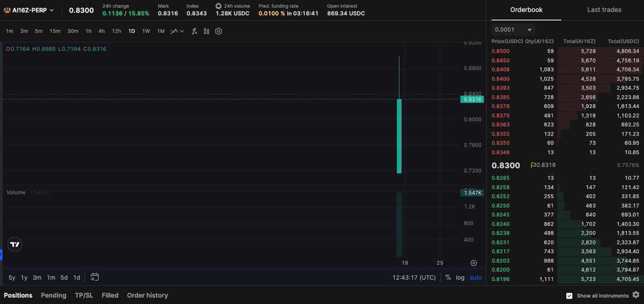Click the mark price flag icon in orderbook
Screen dimensions: 644x304
coord(533,165)
